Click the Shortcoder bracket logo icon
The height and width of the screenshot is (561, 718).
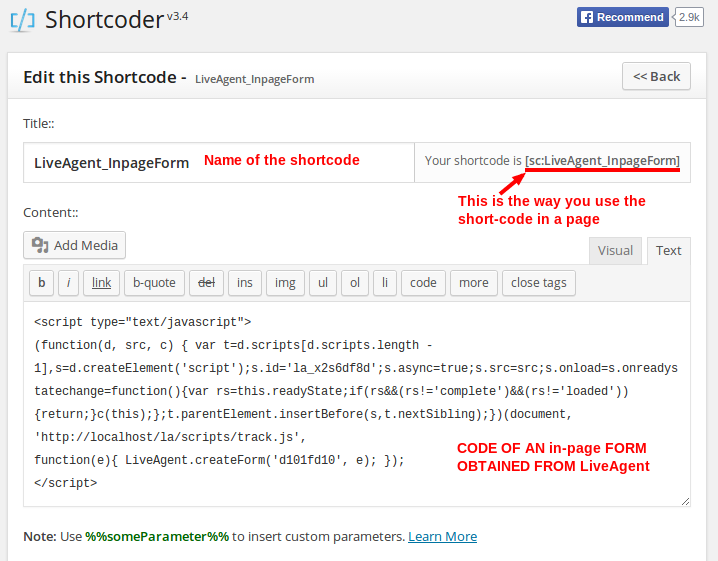click(x=22, y=21)
